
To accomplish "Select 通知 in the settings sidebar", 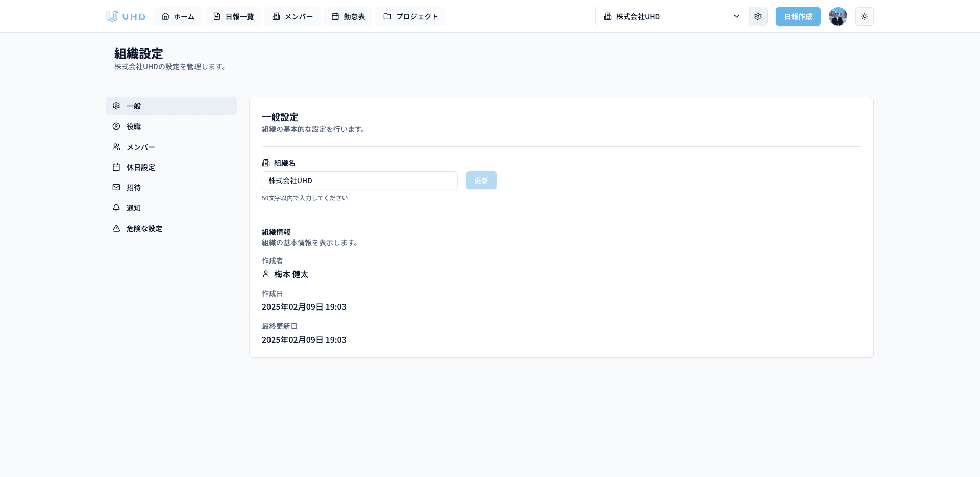I will tap(171, 208).
